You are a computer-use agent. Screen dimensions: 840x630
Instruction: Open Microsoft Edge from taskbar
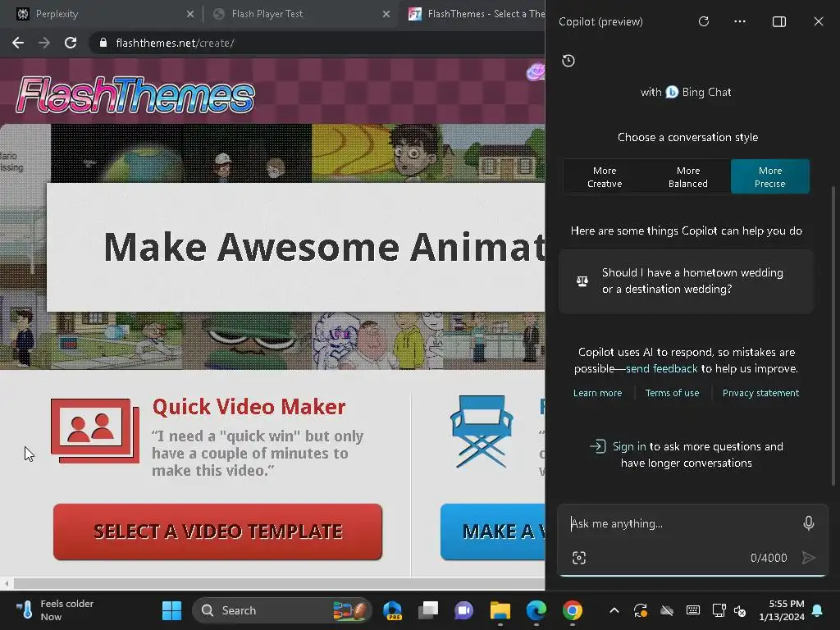pyautogui.click(x=536, y=610)
